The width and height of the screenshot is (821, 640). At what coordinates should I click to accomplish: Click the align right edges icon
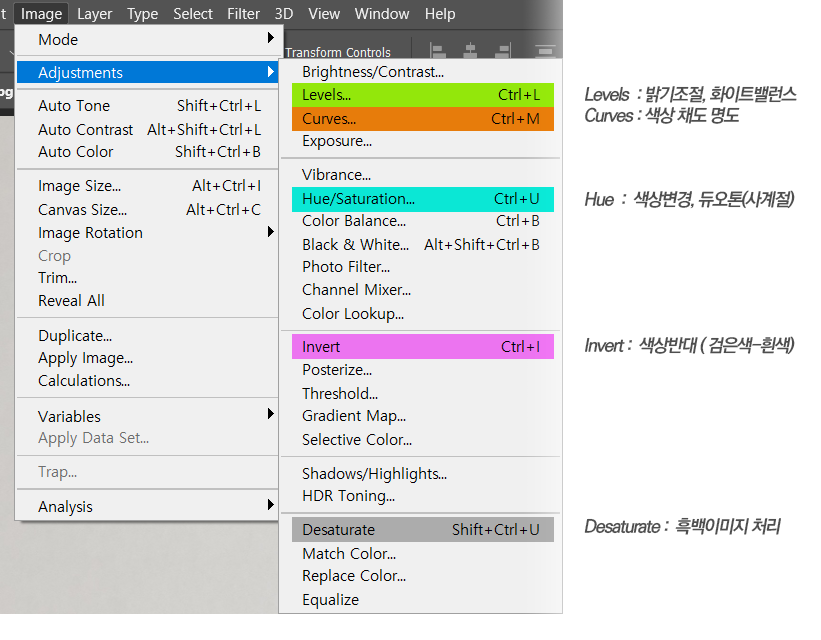click(x=503, y=51)
